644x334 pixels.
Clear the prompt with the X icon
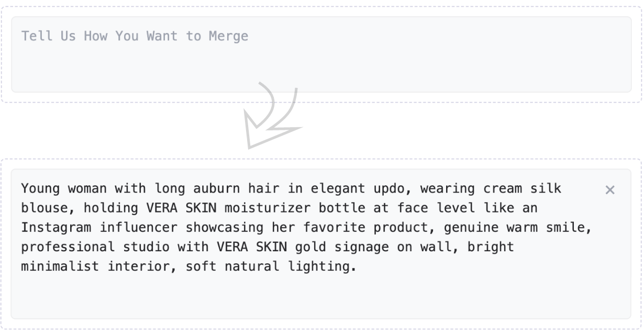point(609,190)
